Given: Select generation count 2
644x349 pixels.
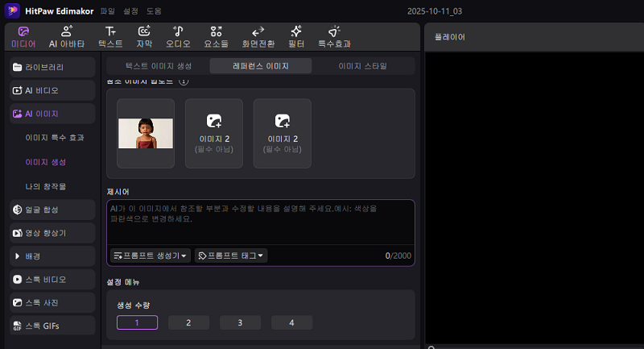Looking at the screenshot, I should click(188, 322).
